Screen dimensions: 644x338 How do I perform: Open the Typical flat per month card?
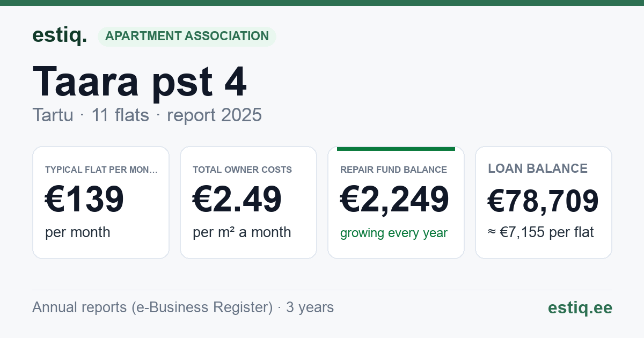click(x=101, y=203)
